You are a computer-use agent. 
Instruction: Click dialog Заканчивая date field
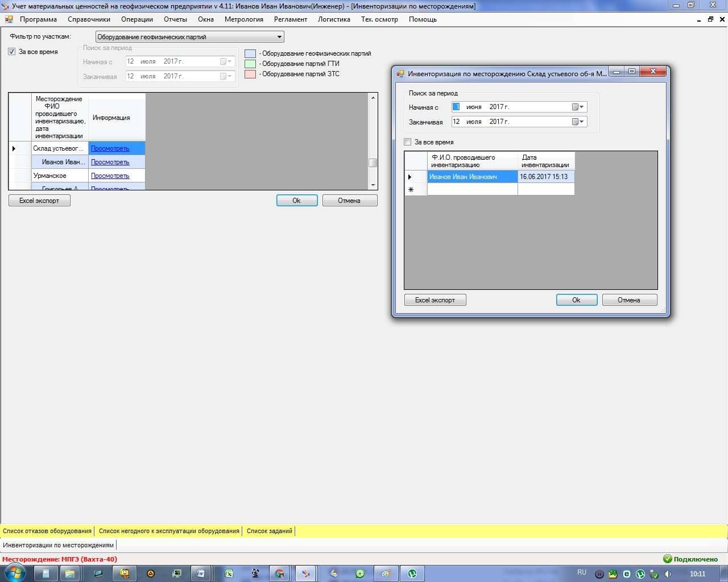[x=519, y=122]
